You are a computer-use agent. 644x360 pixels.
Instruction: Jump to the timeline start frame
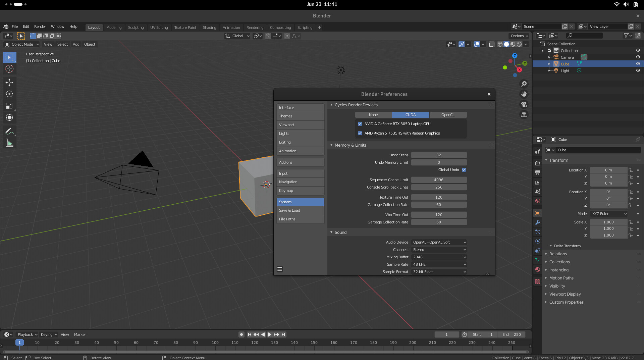click(x=250, y=335)
